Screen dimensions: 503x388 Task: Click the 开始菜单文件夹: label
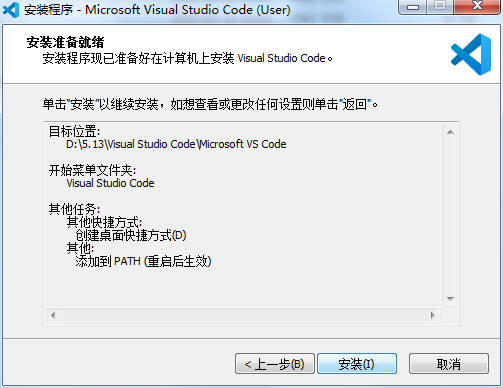[x=92, y=170]
